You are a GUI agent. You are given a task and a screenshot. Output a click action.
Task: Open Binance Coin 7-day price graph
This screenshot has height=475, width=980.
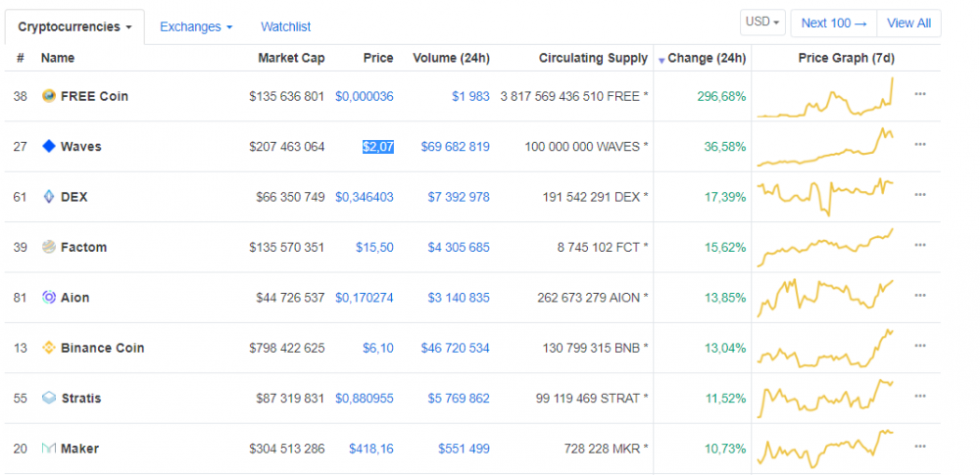point(825,348)
